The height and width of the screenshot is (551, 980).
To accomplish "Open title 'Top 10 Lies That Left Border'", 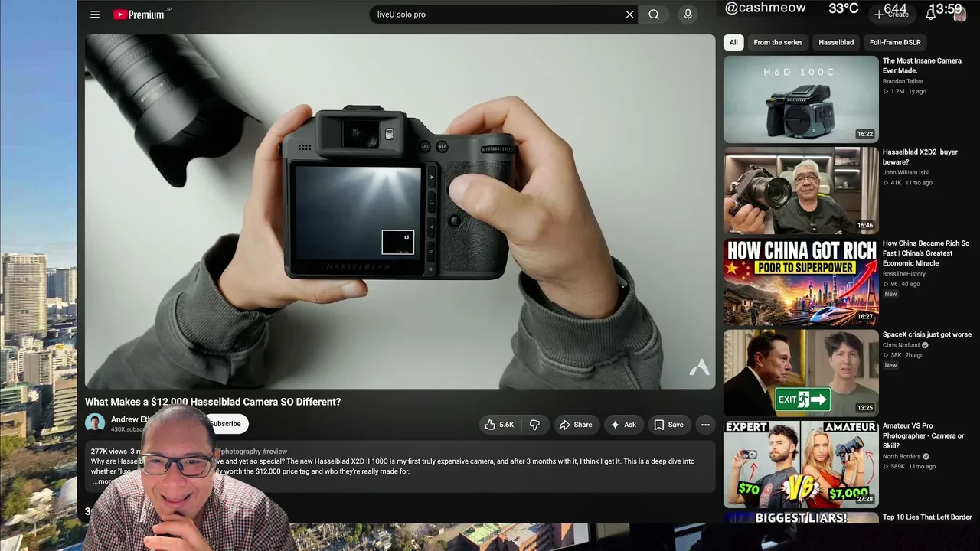I will (927, 517).
